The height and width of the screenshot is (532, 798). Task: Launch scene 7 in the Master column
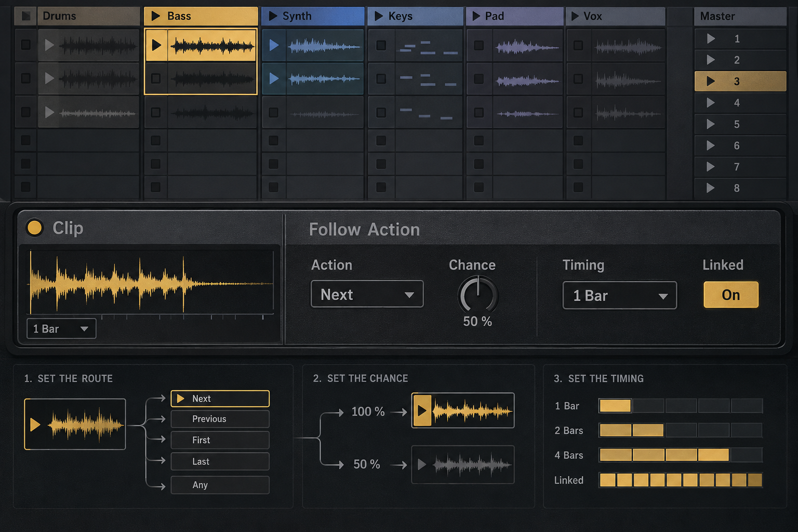pos(711,167)
